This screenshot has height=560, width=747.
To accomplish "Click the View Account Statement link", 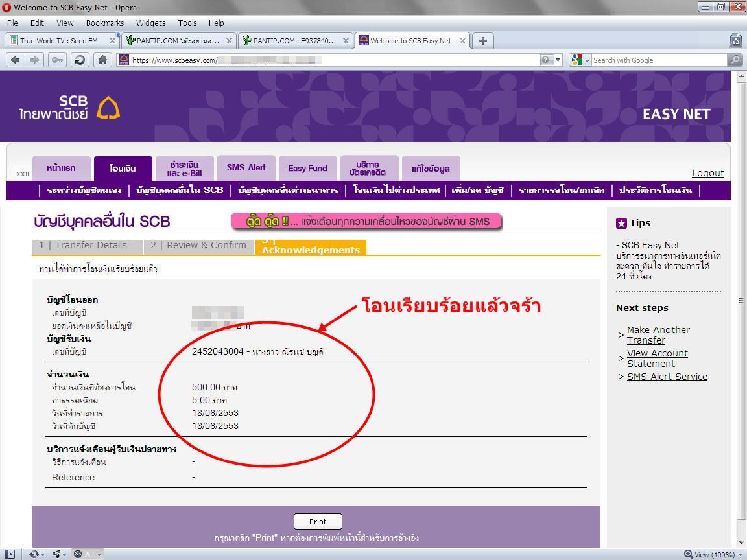I will coord(657,358).
